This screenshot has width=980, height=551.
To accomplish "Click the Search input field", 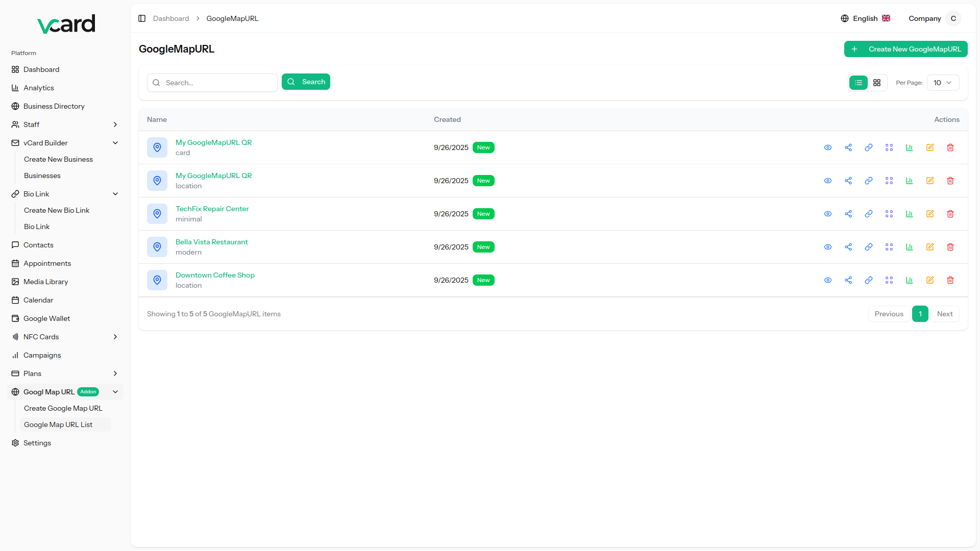I will click(x=217, y=83).
